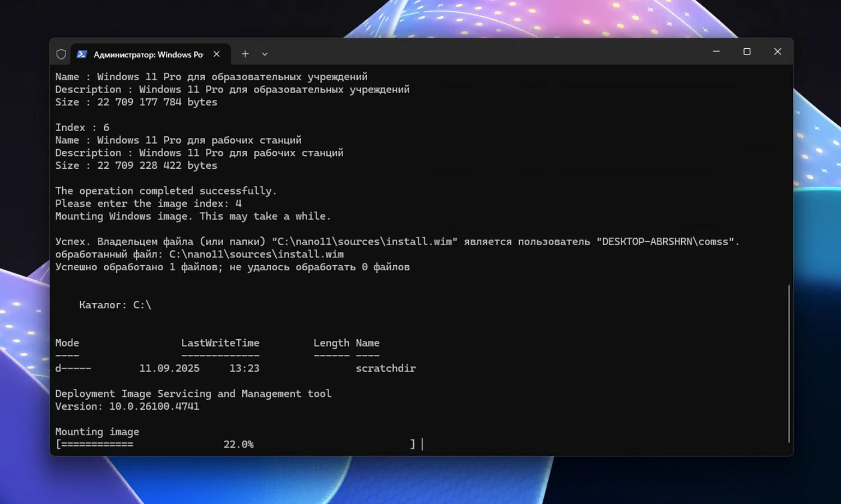The width and height of the screenshot is (841, 504).
Task: Click the 'Успех. Владельцем файла' output line
Action: coord(397,242)
